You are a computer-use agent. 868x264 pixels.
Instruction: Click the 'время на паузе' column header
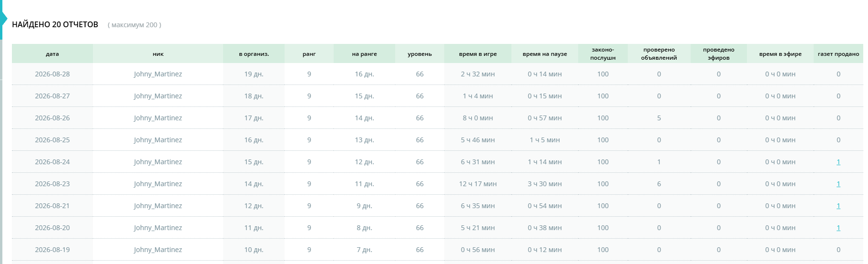[545, 54]
